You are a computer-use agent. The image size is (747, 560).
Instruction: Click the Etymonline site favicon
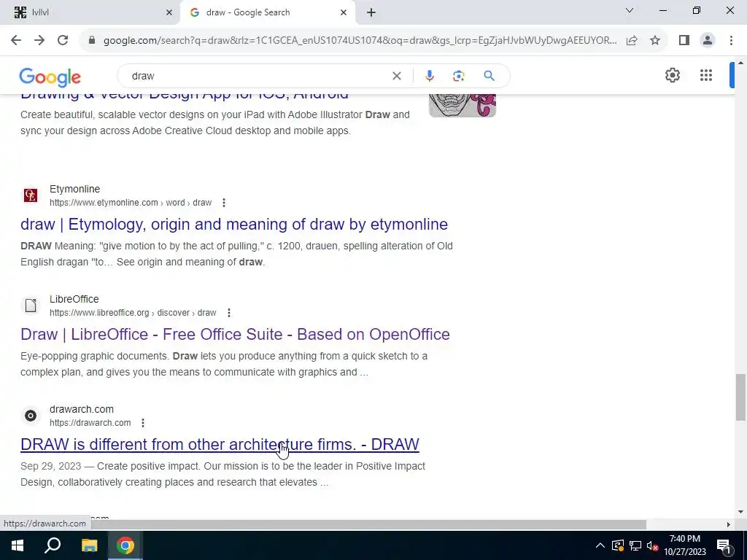pos(31,195)
